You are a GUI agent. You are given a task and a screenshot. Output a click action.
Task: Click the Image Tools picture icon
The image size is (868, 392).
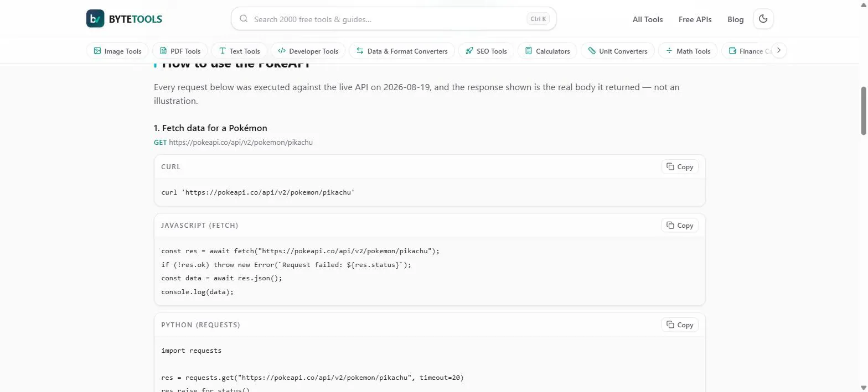pyautogui.click(x=97, y=51)
